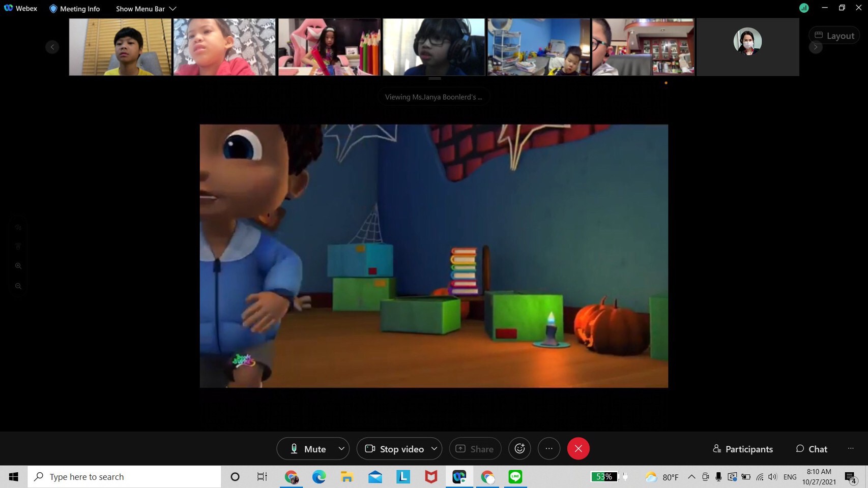Open Task View on taskbar
Image resolution: width=868 pixels, height=488 pixels.
click(262, 477)
